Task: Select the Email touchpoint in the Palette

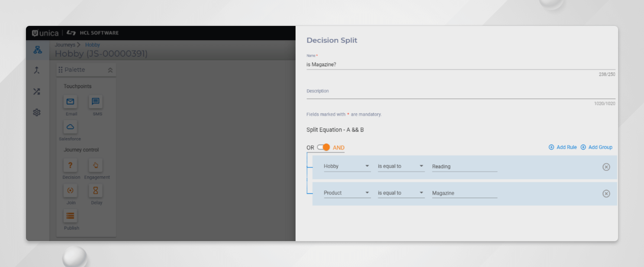Action: [x=71, y=102]
